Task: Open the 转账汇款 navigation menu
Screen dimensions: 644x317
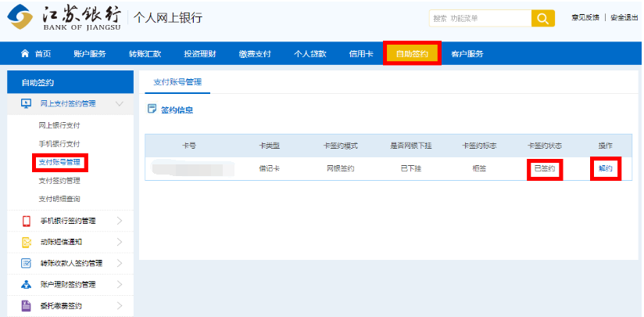Action: click(145, 54)
